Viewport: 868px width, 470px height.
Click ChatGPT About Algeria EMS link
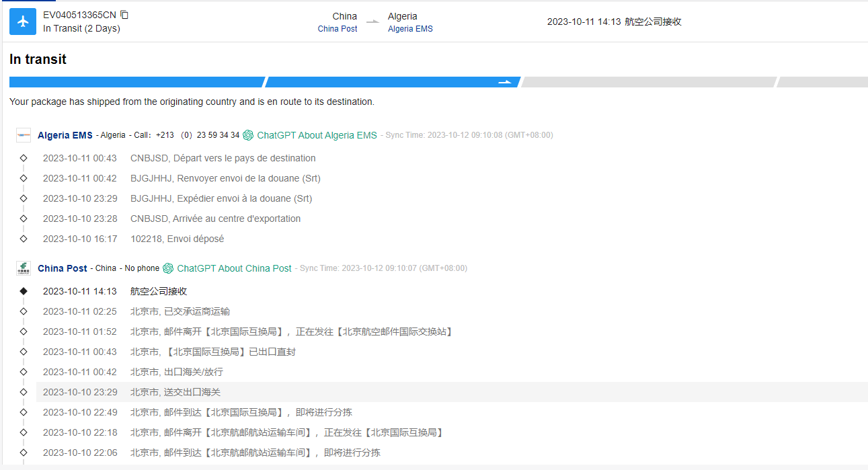click(317, 135)
